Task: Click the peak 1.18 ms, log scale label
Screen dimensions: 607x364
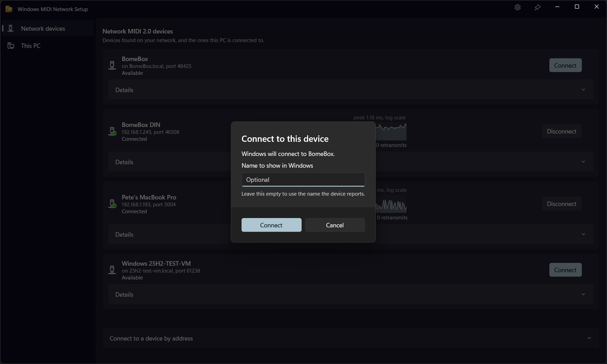Action: (380, 117)
